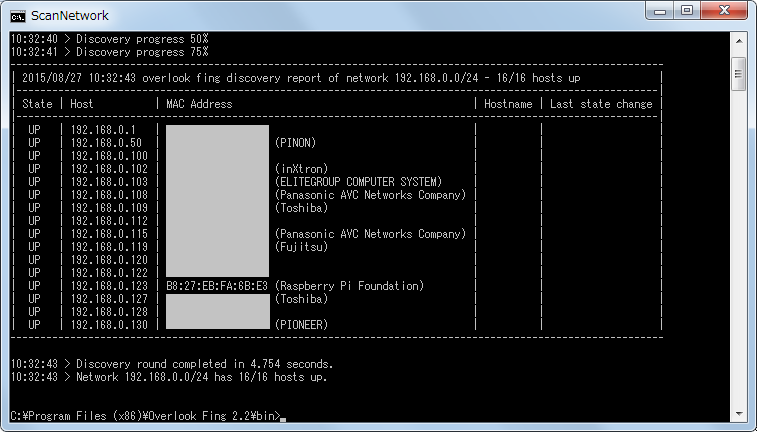757x432 pixels.
Task: Maximize the ScanNetwork window
Action: coord(687,11)
